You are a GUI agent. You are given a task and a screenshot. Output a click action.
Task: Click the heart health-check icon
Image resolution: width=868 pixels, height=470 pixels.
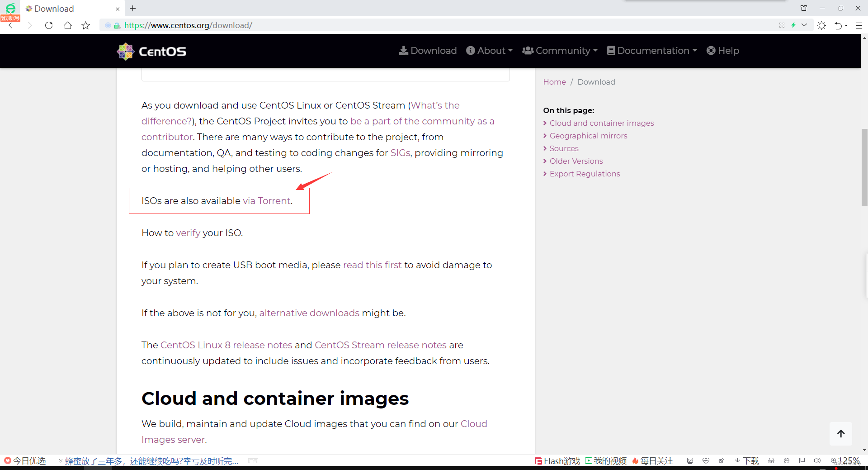coord(706,461)
